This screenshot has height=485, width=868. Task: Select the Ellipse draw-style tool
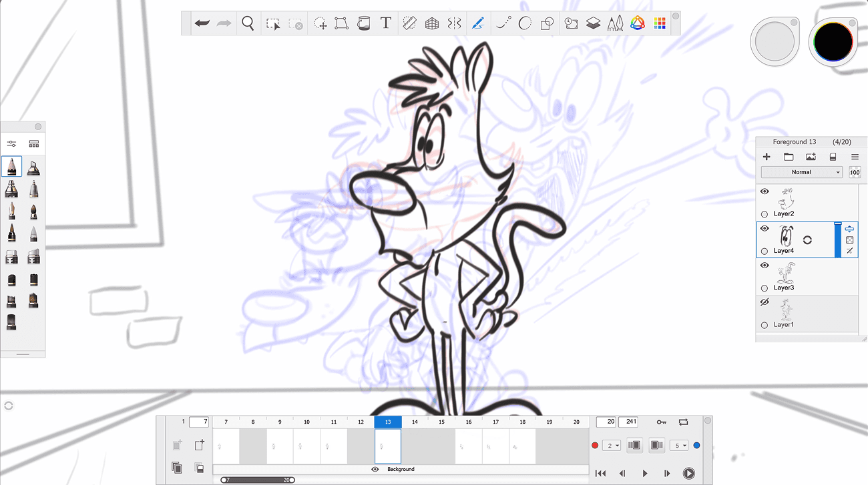(525, 23)
